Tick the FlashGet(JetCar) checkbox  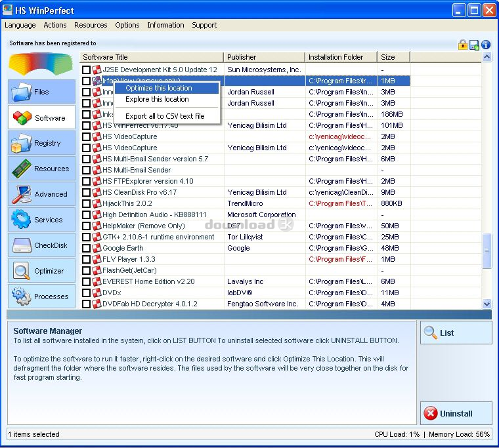coord(86,270)
